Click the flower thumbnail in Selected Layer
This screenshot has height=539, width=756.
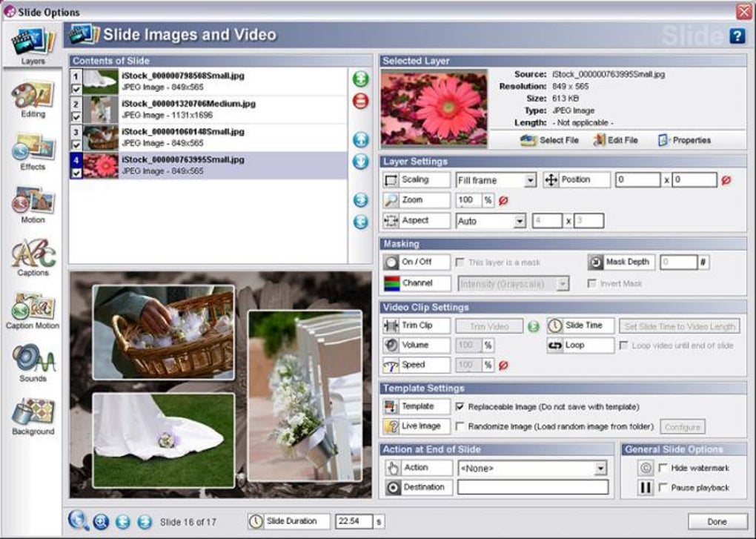434,108
